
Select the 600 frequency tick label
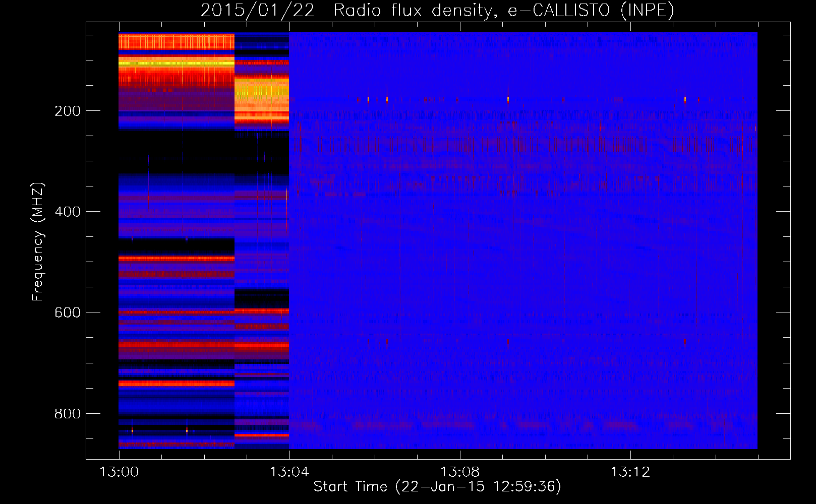tap(68, 312)
